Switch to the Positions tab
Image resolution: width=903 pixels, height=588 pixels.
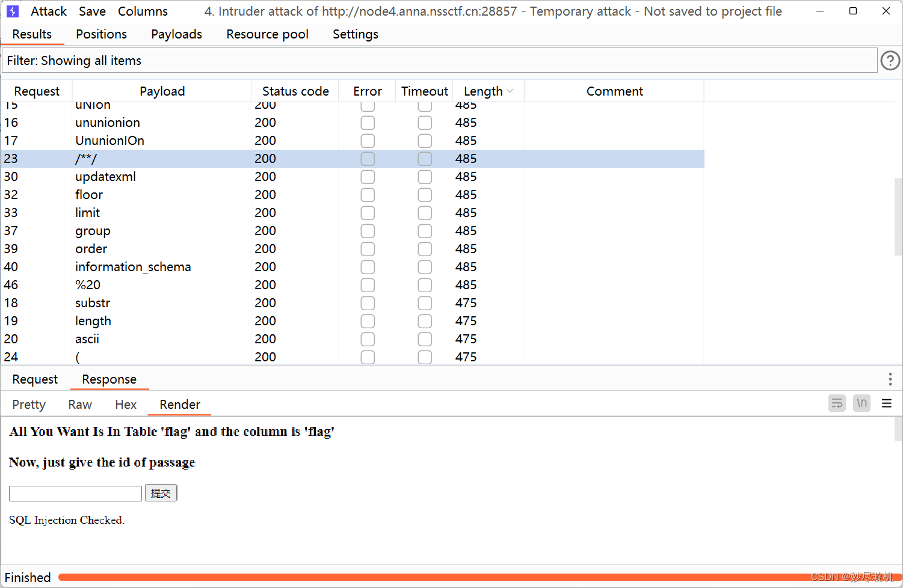click(101, 34)
